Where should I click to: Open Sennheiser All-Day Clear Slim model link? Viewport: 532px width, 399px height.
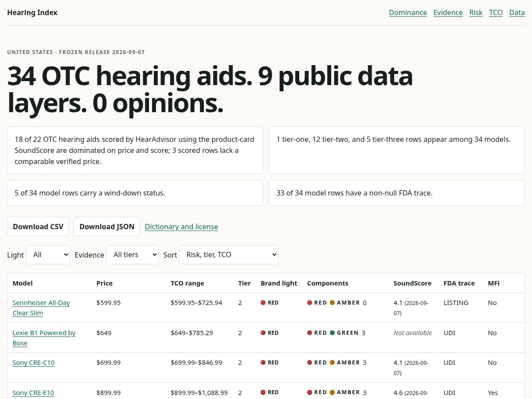point(41,308)
